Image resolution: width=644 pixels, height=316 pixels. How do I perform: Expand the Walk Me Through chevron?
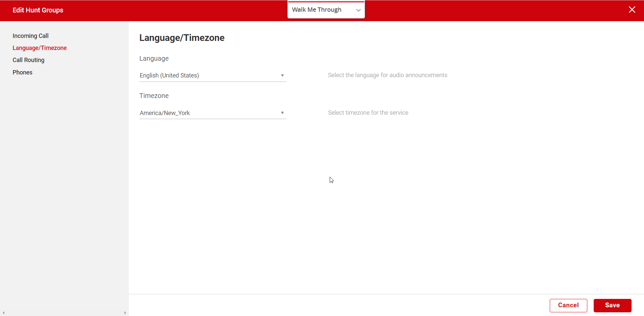pos(358,10)
